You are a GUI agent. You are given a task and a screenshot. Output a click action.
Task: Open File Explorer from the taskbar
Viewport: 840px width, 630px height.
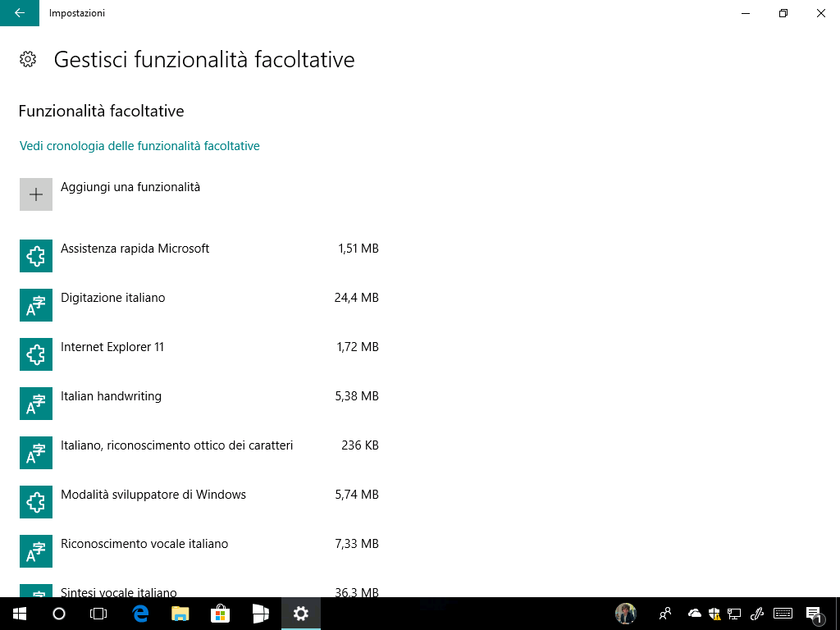[180, 614]
